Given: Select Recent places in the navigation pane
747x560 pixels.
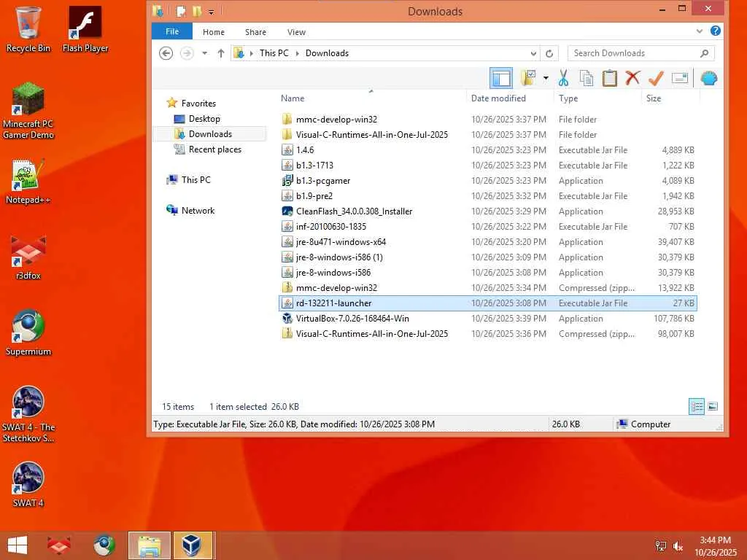Looking at the screenshot, I should [215, 149].
